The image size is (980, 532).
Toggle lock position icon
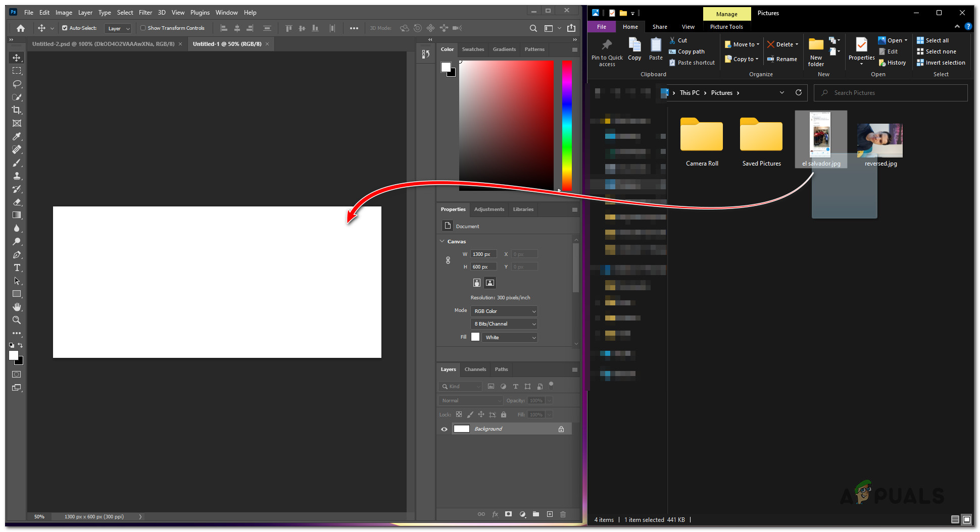[x=481, y=415]
